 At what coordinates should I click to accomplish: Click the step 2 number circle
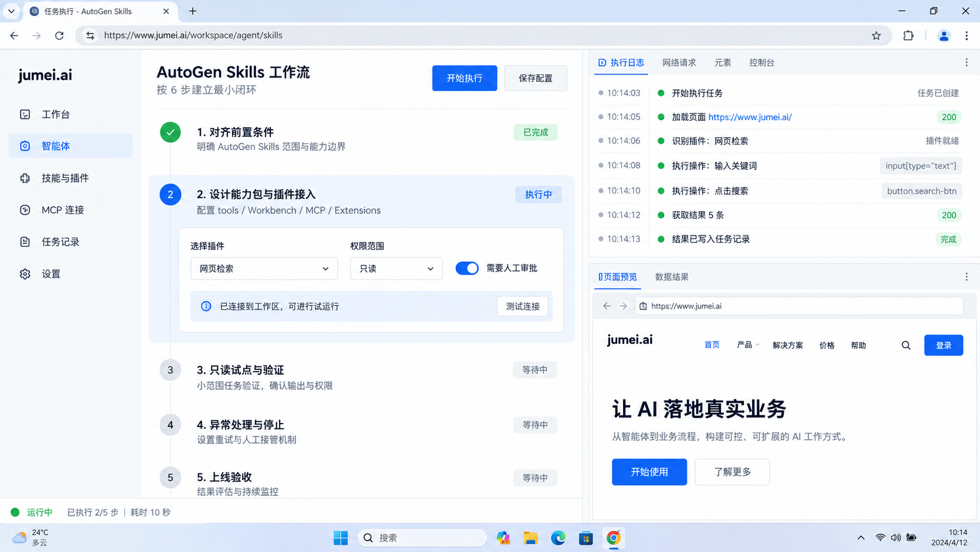tap(171, 195)
